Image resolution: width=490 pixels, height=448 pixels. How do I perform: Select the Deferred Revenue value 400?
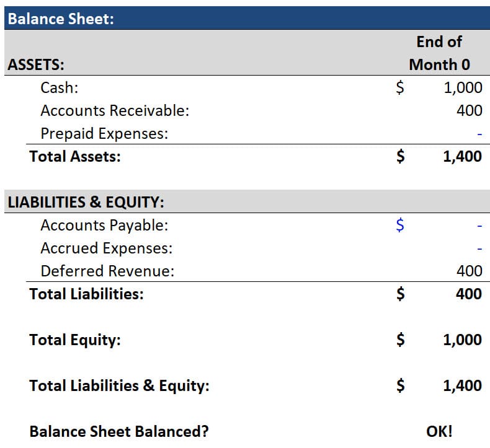click(x=470, y=271)
